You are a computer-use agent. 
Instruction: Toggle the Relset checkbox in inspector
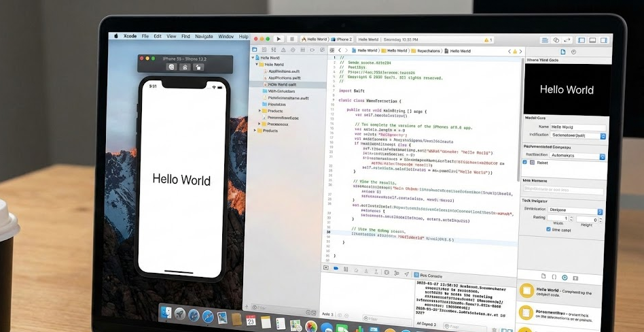524,163
